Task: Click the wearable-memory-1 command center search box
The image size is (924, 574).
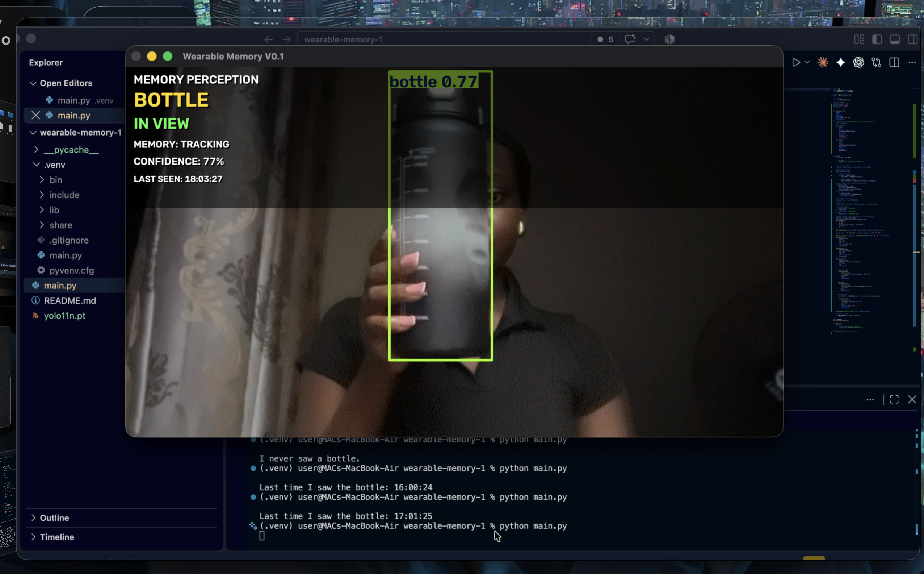Action: coord(443,39)
